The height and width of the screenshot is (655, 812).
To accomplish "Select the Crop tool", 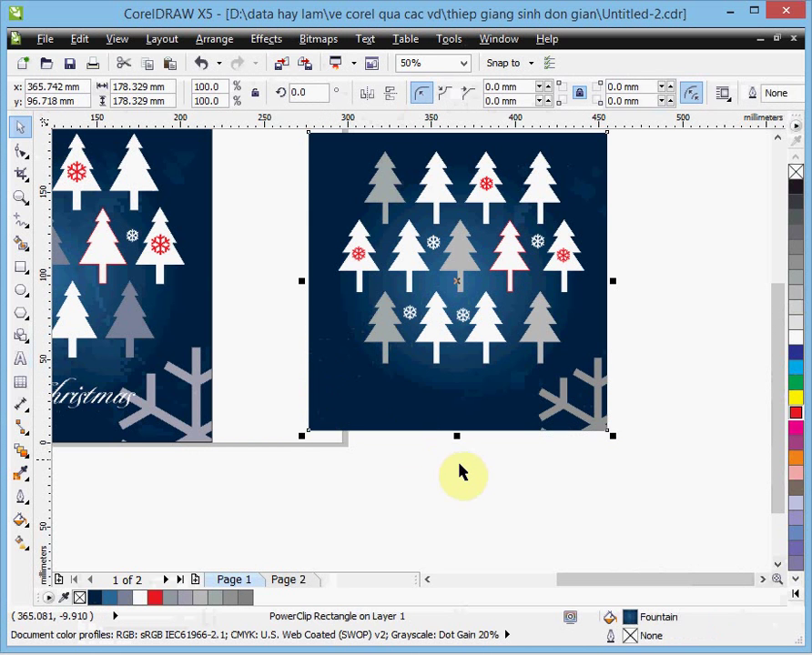I will pyautogui.click(x=20, y=174).
